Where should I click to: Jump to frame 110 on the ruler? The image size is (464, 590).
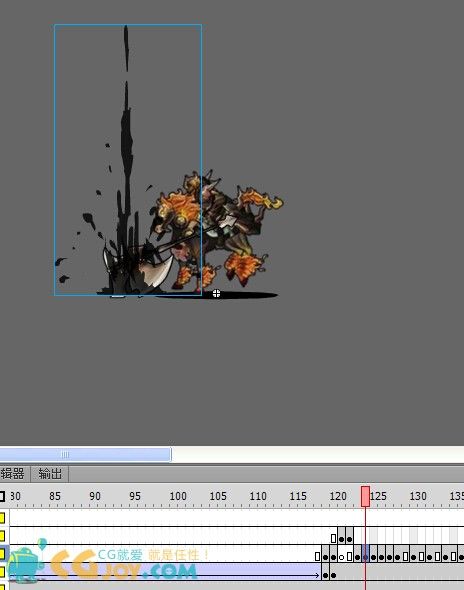click(258, 496)
